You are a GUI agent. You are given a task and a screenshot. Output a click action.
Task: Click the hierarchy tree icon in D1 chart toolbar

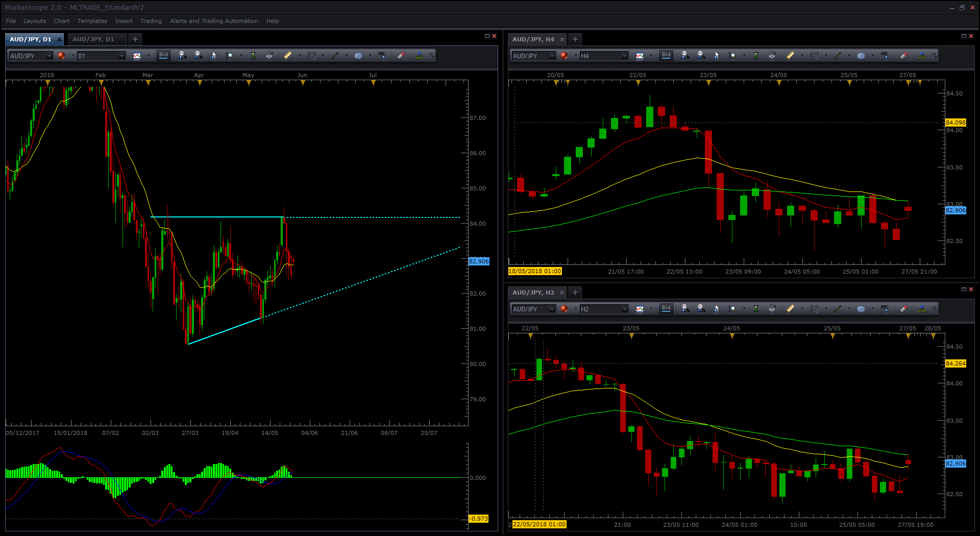click(419, 56)
